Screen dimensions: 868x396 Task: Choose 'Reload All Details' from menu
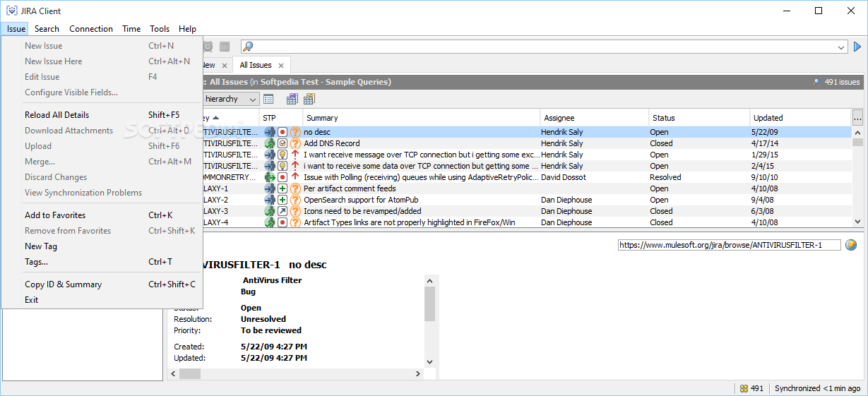pos(102,115)
